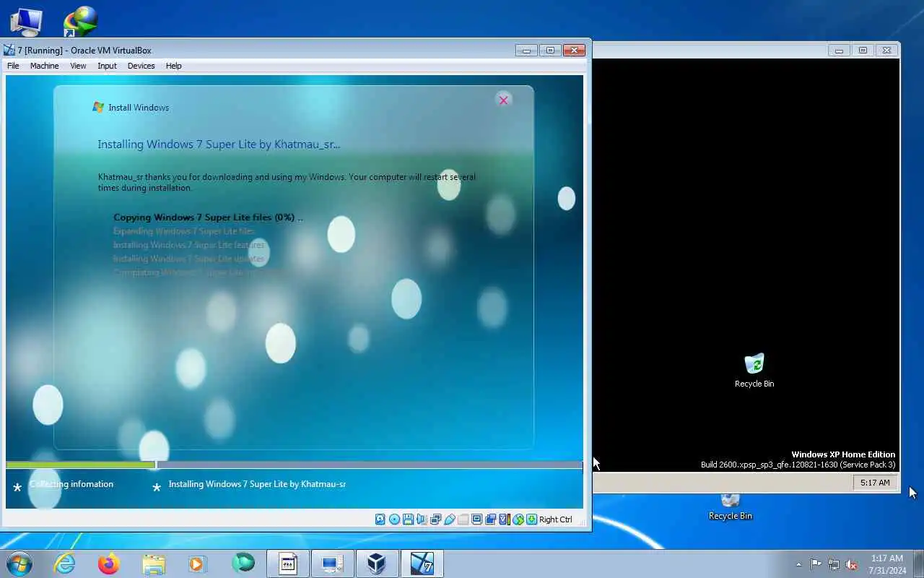Switch to the Windows 7 VM taskbar button
924x578 pixels.
[x=422, y=564]
